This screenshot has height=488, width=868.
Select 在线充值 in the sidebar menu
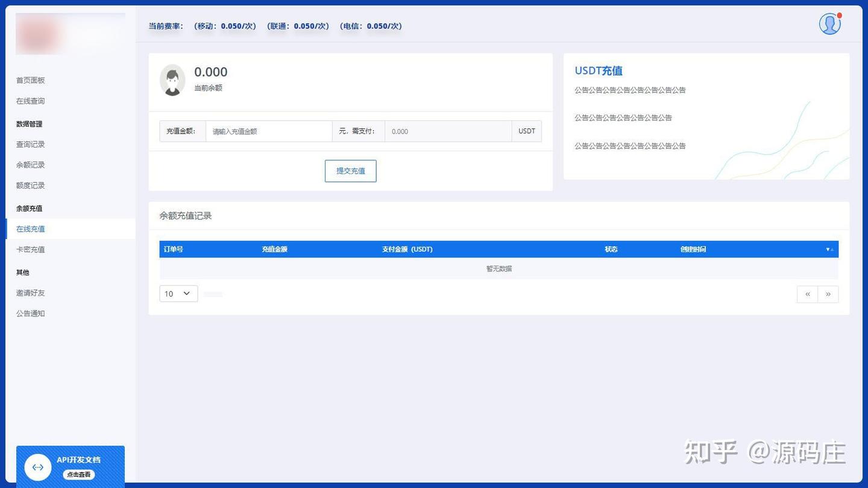tap(30, 228)
